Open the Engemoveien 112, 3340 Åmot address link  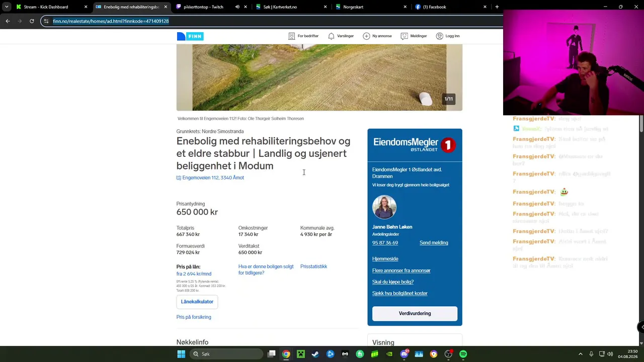click(x=213, y=178)
